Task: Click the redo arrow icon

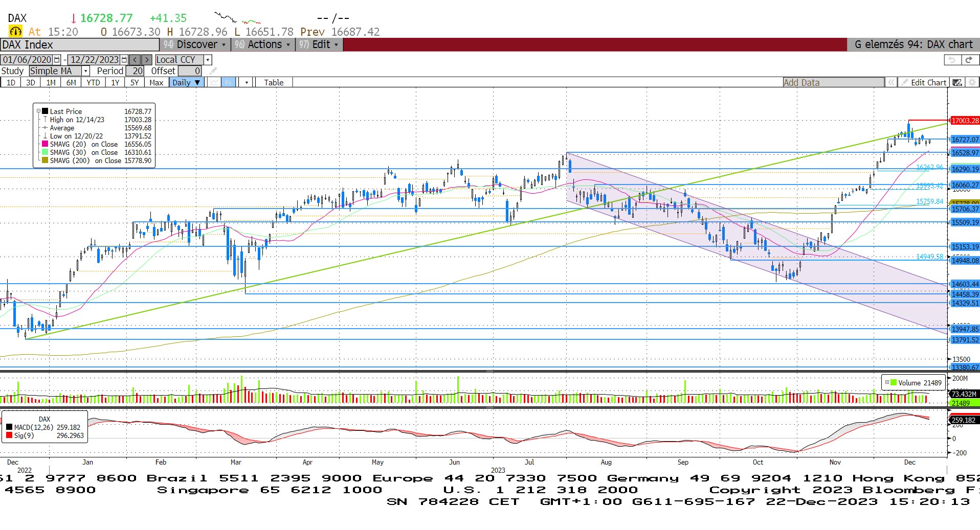Action: (x=969, y=60)
